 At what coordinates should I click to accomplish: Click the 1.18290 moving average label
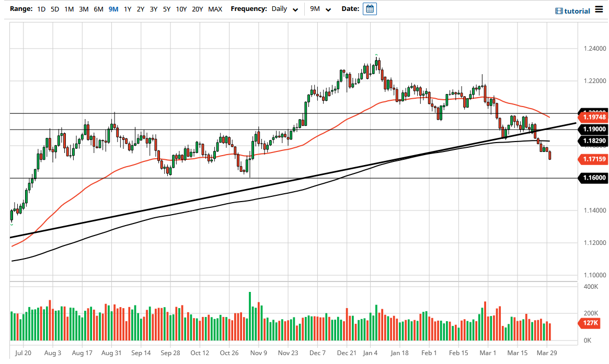pos(593,141)
